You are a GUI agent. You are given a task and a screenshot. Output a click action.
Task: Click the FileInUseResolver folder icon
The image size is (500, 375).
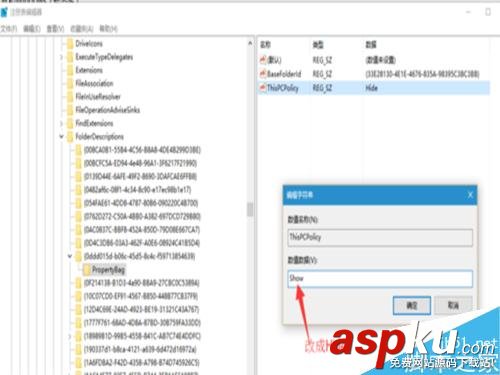point(70,97)
